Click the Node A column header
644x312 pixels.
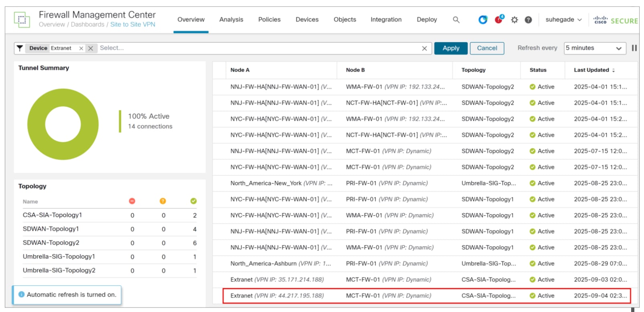[x=240, y=70]
